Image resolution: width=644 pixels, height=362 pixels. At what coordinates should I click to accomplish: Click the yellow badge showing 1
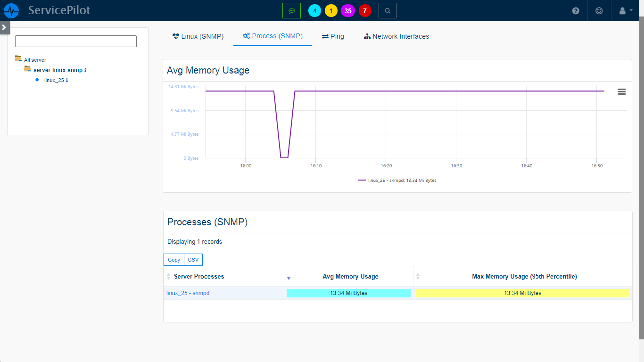(331, 11)
